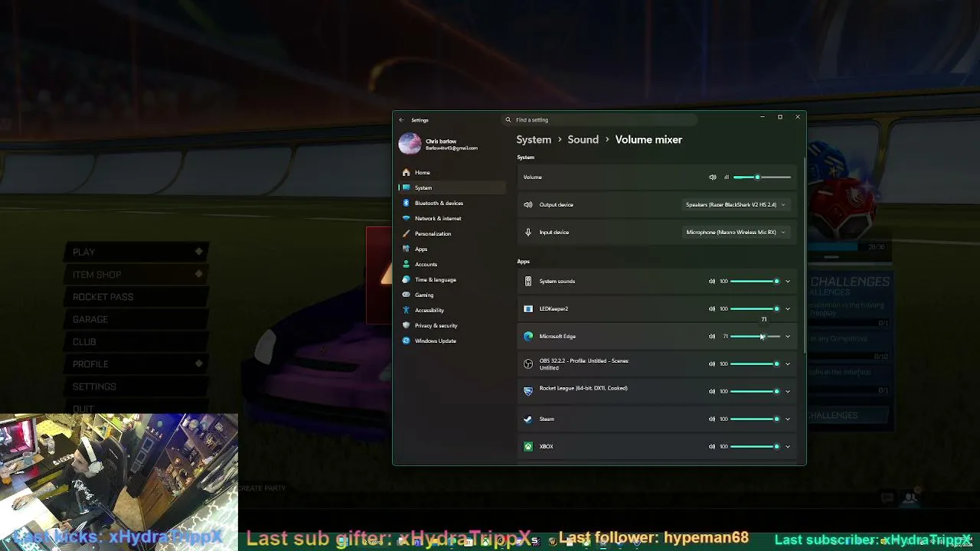
Task: Mute Rocket League audio in the mixer
Action: coord(712,392)
